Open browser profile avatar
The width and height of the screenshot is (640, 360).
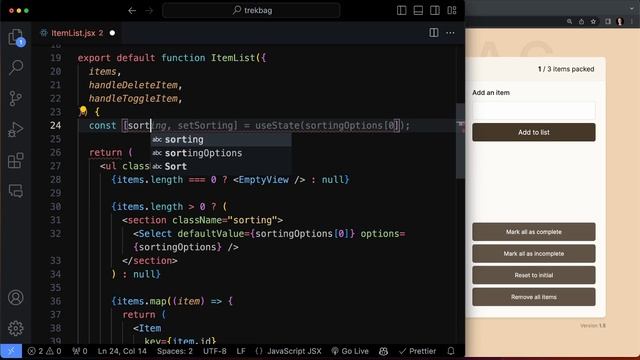[x=620, y=22]
